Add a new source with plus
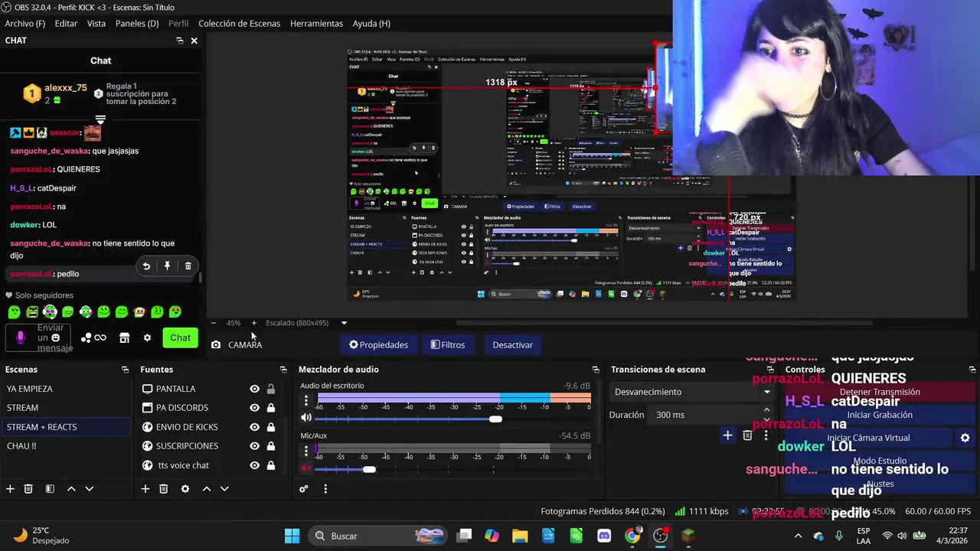Image resolution: width=980 pixels, height=551 pixels. pyautogui.click(x=145, y=488)
